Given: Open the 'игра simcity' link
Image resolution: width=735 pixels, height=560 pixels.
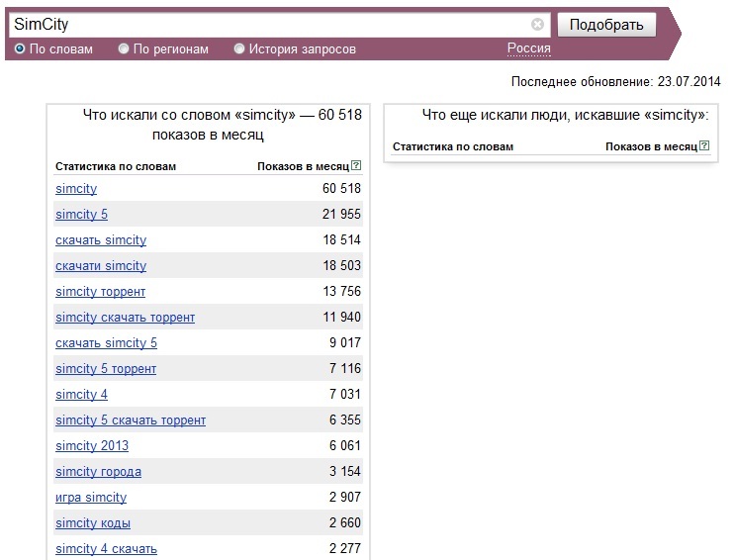Looking at the screenshot, I should pyautogui.click(x=91, y=498).
